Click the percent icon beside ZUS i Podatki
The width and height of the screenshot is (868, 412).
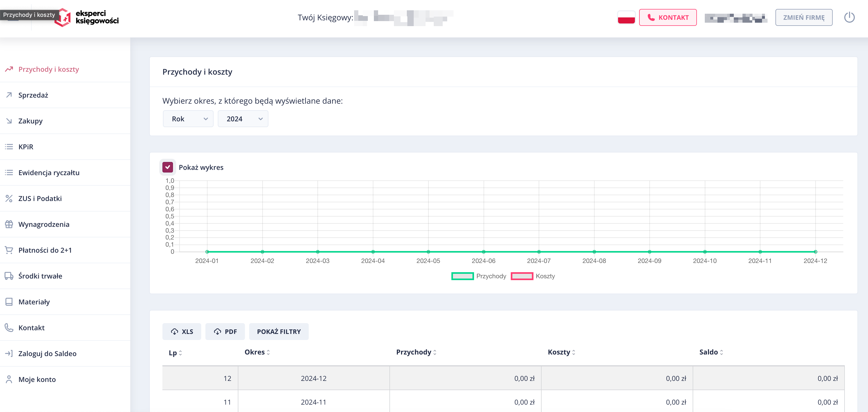tap(9, 198)
